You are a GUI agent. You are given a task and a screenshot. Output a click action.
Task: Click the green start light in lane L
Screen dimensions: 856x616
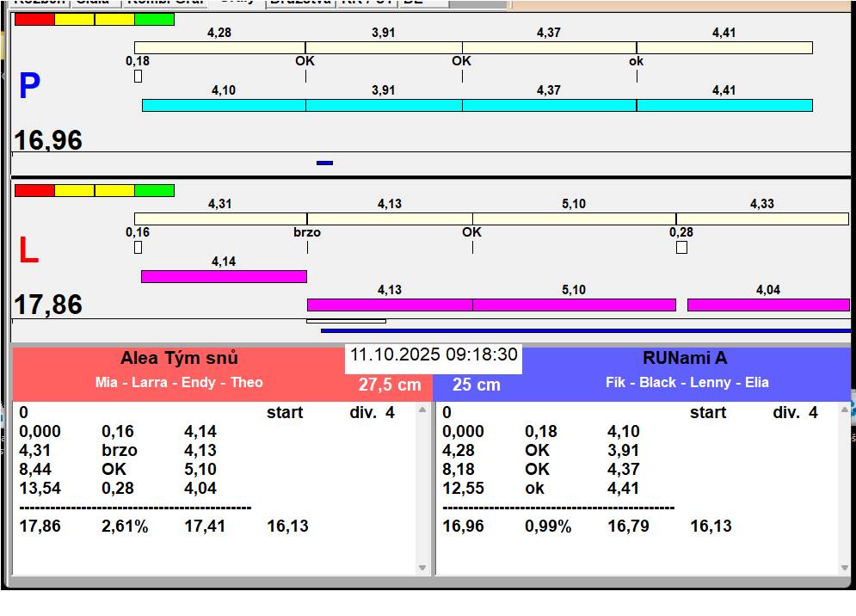[x=155, y=190]
